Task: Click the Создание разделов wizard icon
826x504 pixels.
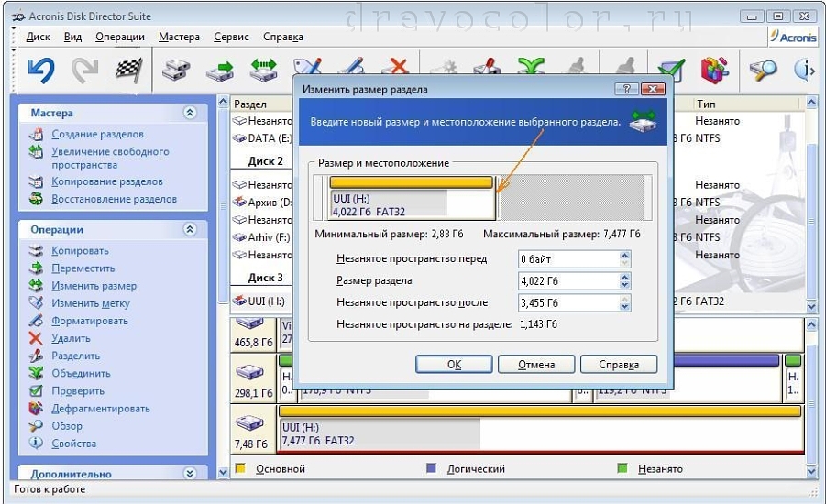Action: (x=36, y=135)
